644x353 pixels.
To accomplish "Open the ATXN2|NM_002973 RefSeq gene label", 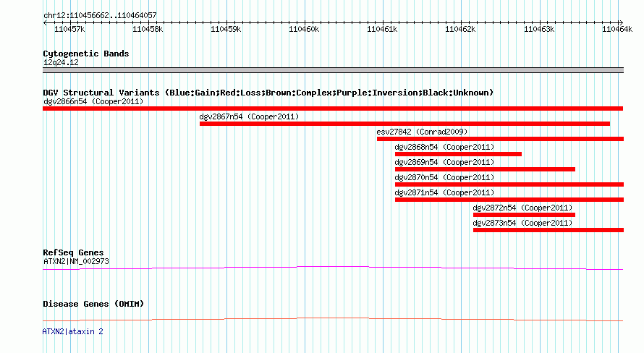I will coord(76,261).
